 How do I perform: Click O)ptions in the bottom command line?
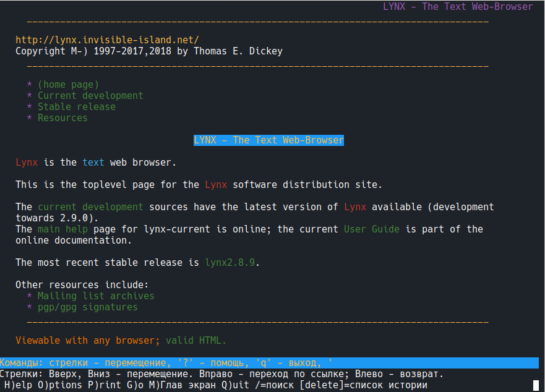pos(60,385)
